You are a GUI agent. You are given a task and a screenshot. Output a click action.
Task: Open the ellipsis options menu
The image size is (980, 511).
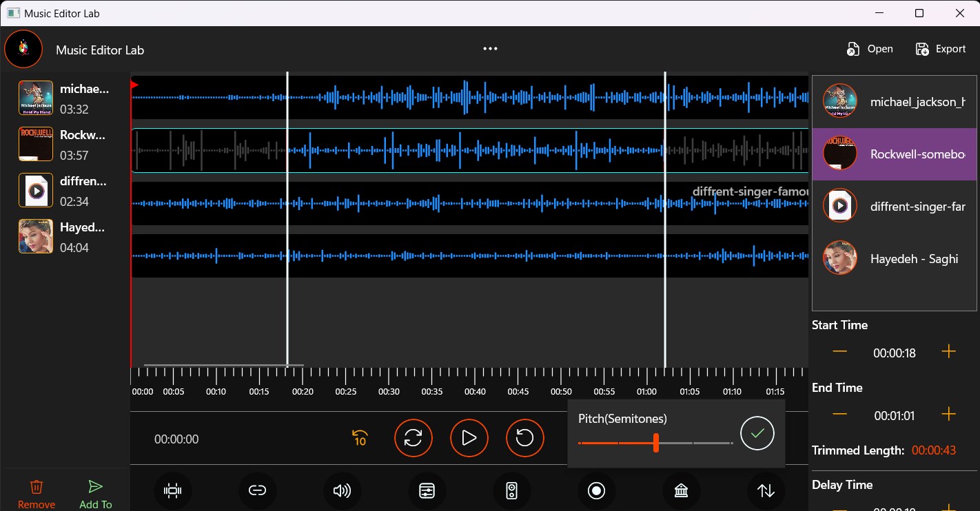(x=490, y=48)
